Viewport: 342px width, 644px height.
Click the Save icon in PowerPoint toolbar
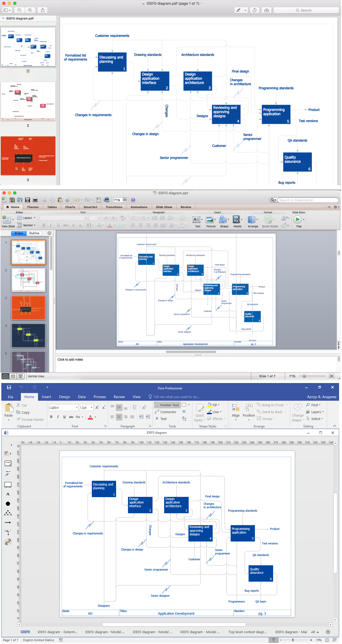coord(27,200)
